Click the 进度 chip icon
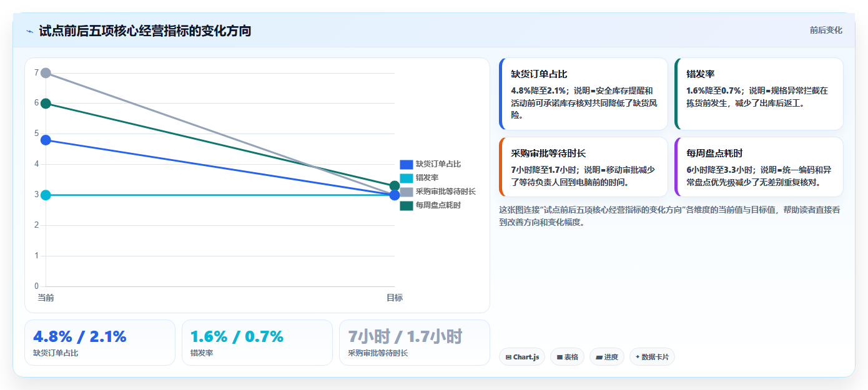Image resolution: width=868 pixels, height=390 pixels. click(599, 358)
